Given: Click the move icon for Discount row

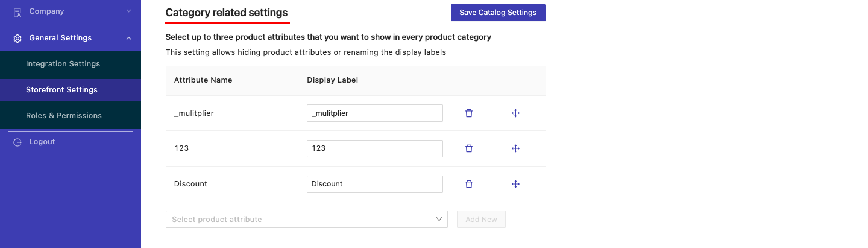Looking at the screenshot, I should 515,184.
